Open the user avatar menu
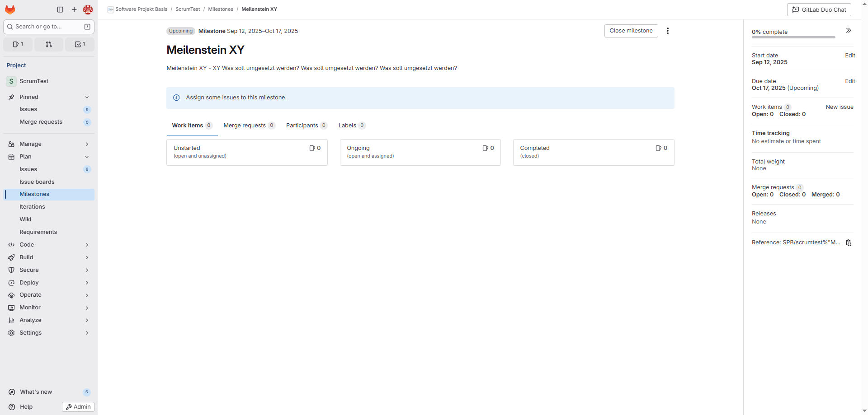 click(x=88, y=9)
